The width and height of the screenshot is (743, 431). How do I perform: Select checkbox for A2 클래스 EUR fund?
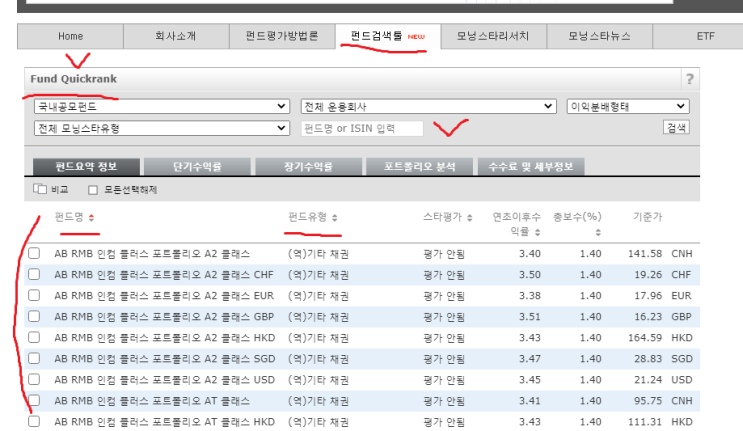click(34, 296)
